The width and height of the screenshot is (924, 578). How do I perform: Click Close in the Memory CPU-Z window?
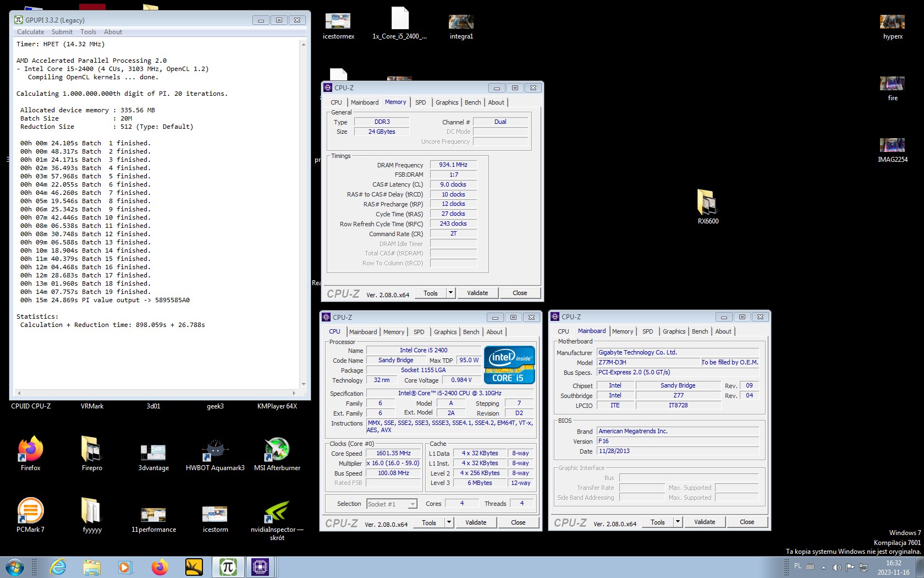pos(520,293)
